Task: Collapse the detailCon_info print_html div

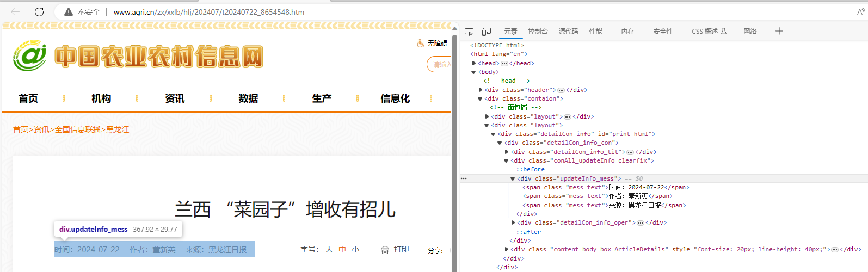Action: click(x=493, y=134)
